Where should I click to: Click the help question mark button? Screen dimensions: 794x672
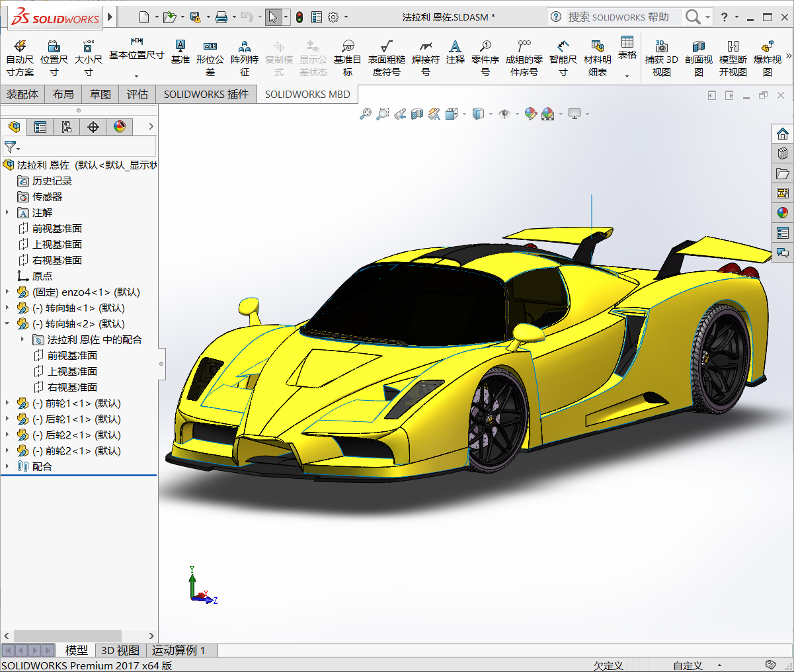725,17
